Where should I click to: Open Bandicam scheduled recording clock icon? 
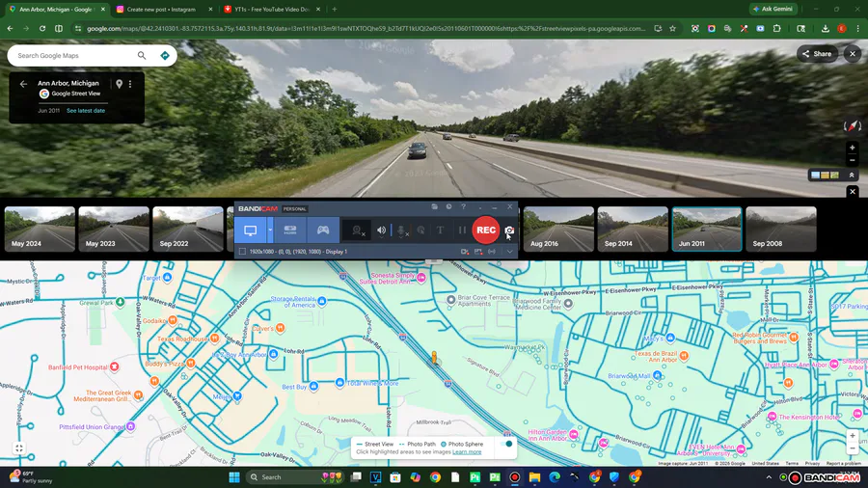(x=448, y=207)
